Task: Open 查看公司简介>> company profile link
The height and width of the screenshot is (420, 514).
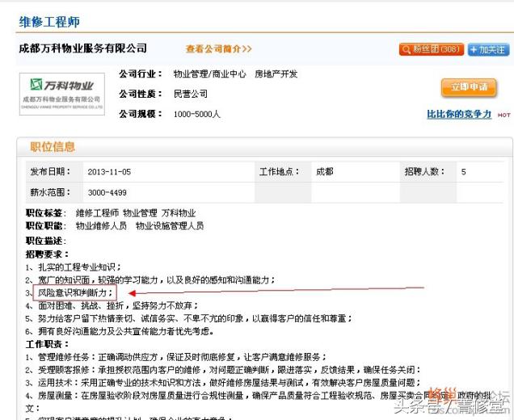Action: 219,49
